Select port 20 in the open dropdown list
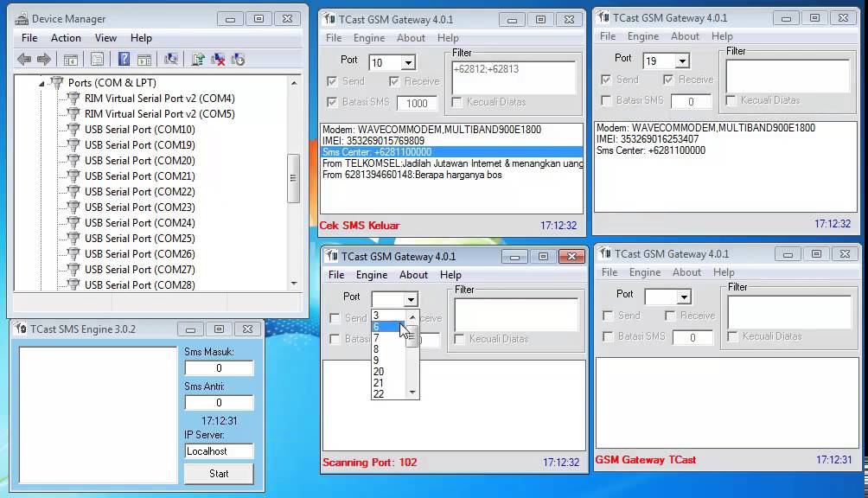 (389, 371)
